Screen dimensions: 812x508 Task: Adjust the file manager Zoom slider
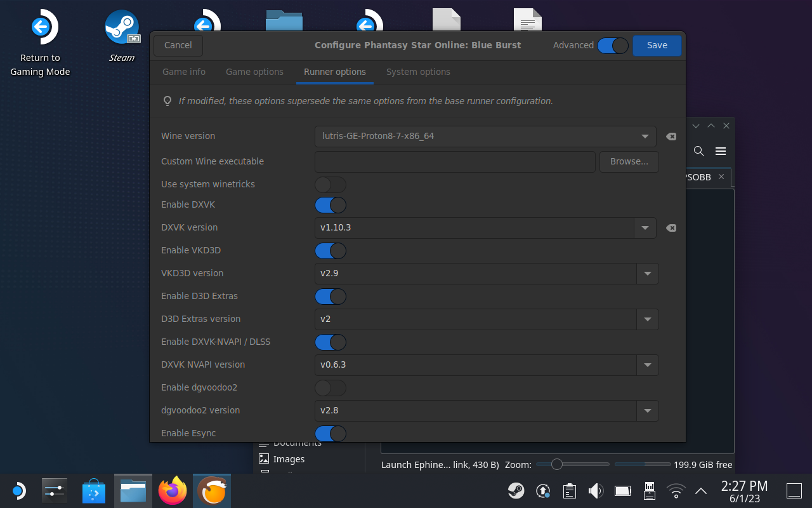[x=573, y=464]
